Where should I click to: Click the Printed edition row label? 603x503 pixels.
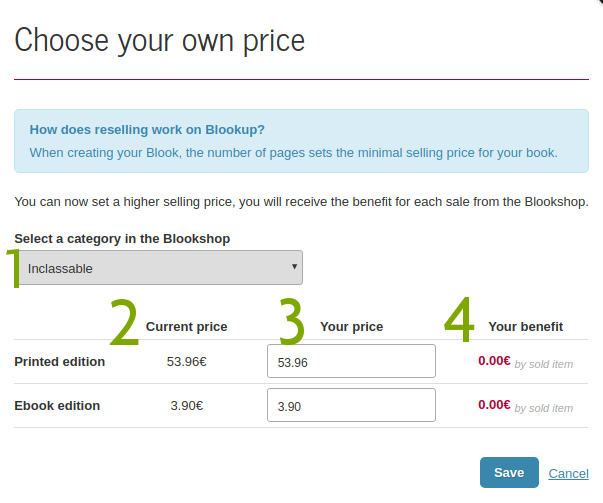click(x=60, y=361)
